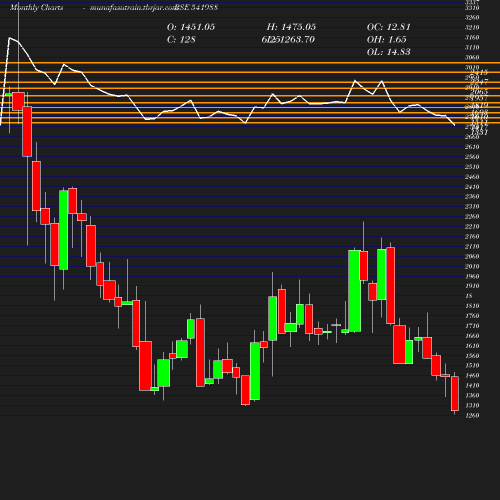Click the 3260 price axis label
500x500 pixels.
click(x=472, y=17)
